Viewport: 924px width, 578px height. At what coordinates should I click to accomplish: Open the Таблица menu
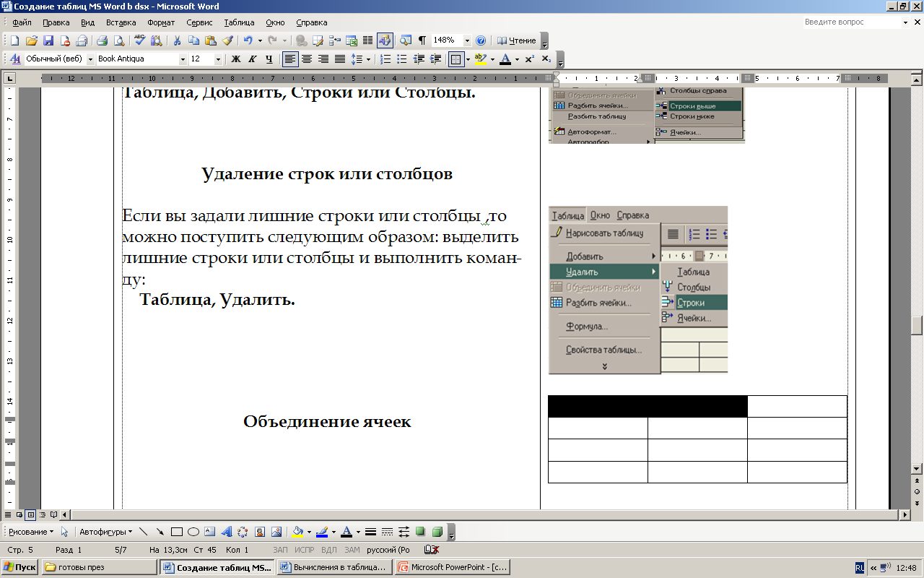tap(239, 22)
